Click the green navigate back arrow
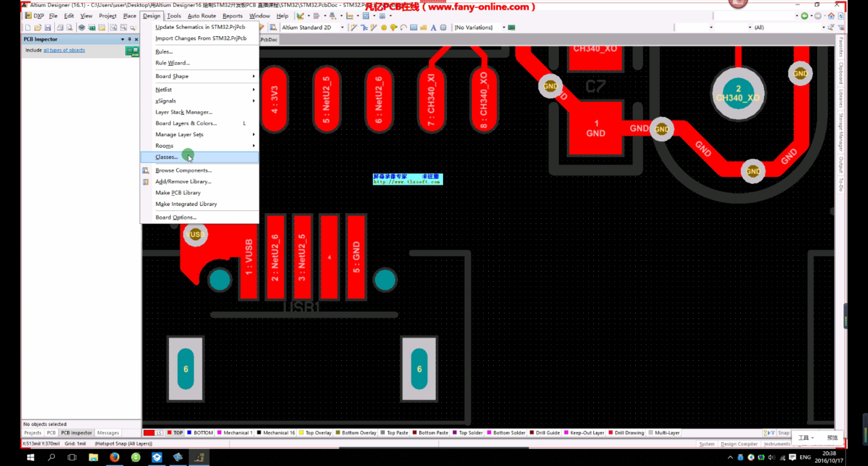This screenshot has height=466, width=868. (805, 16)
